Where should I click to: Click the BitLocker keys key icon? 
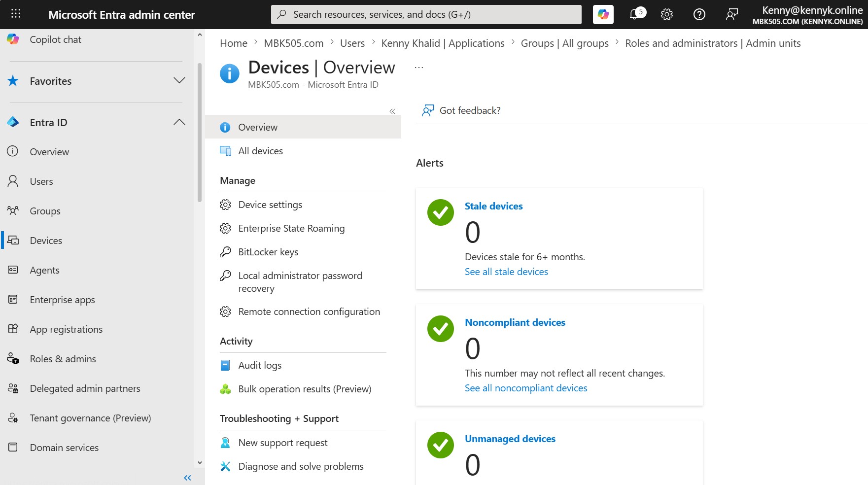225,252
